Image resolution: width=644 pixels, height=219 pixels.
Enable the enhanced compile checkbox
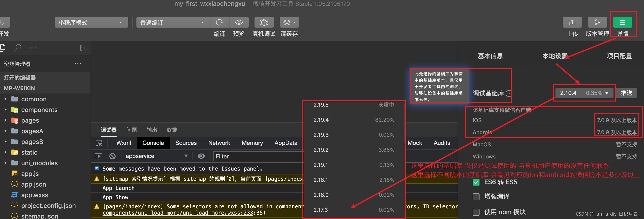(x=476, y=196)
